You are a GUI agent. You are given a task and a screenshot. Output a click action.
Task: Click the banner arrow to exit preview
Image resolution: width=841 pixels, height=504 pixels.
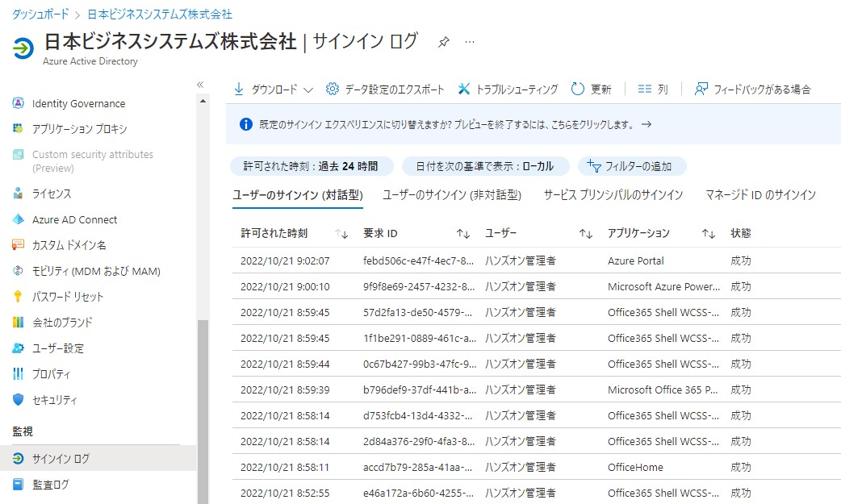pos(646,124)
